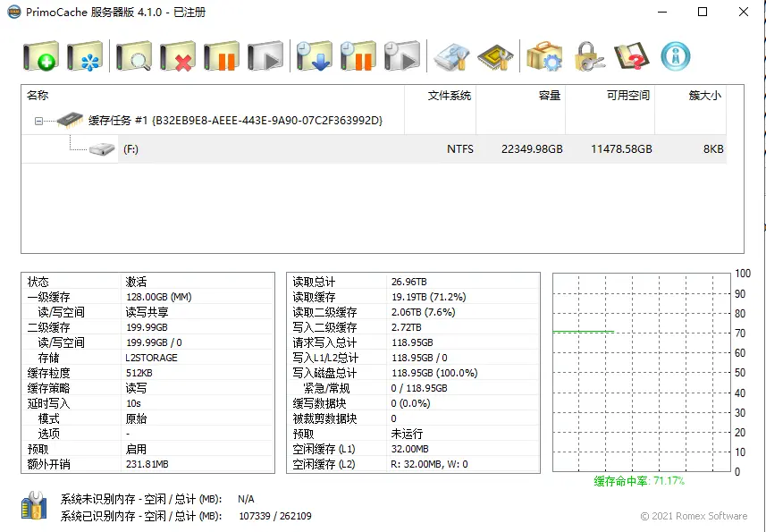
Task: Click the 2.72TB L2 write value
Action: tap(407, 327)
